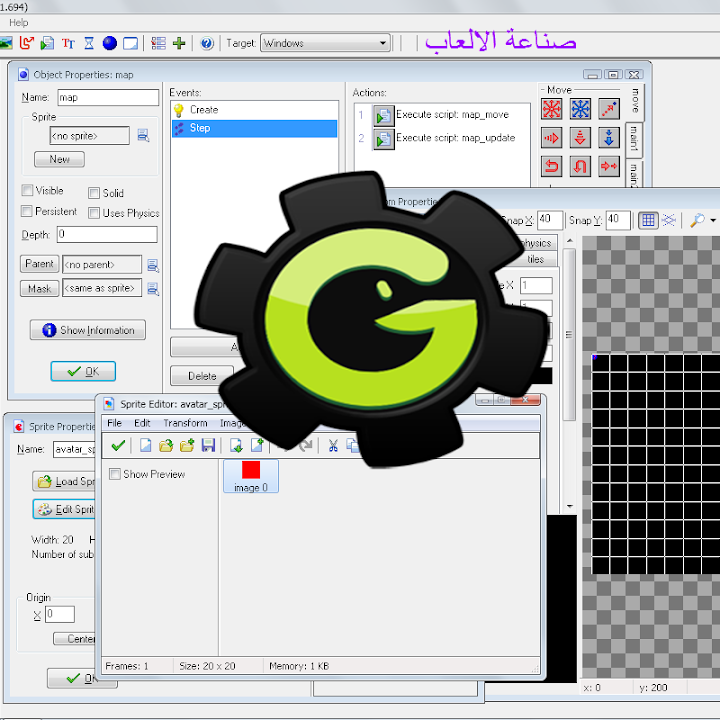Screen dimensions: 720x720
Task: Open the zoom dropdown arrow in room editor
Action: click(713, 220)
